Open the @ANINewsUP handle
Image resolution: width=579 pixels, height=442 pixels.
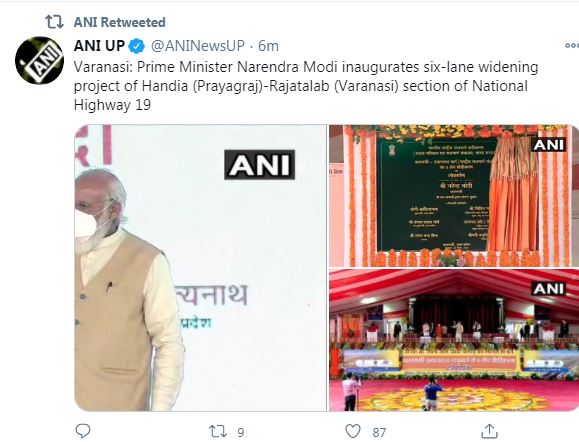(198, 46)
